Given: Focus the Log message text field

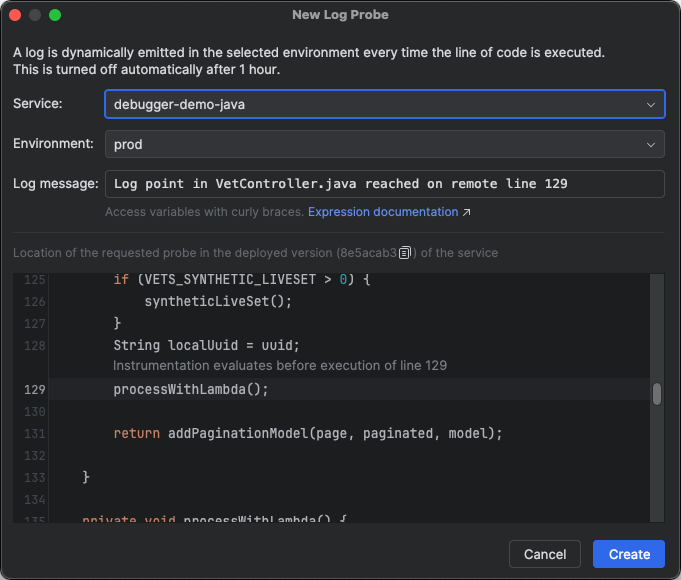Looking at the screenshot, I should (384, 184).
